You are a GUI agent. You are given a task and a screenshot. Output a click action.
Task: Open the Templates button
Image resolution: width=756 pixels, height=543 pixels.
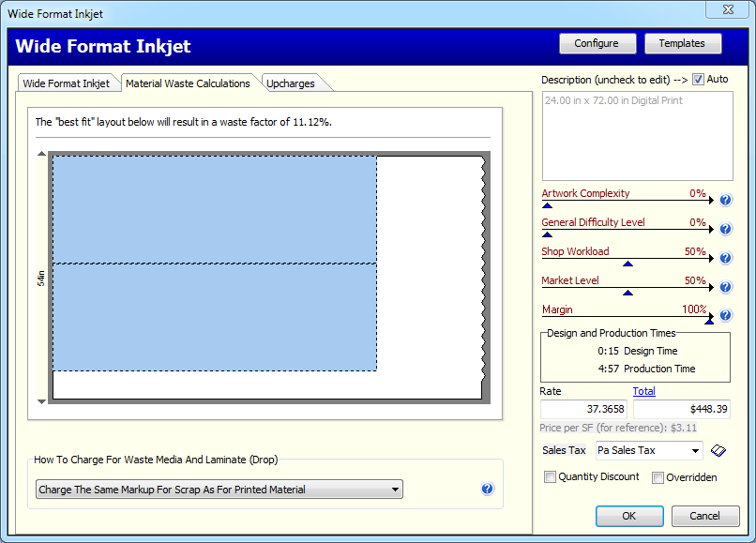[682, 43]
